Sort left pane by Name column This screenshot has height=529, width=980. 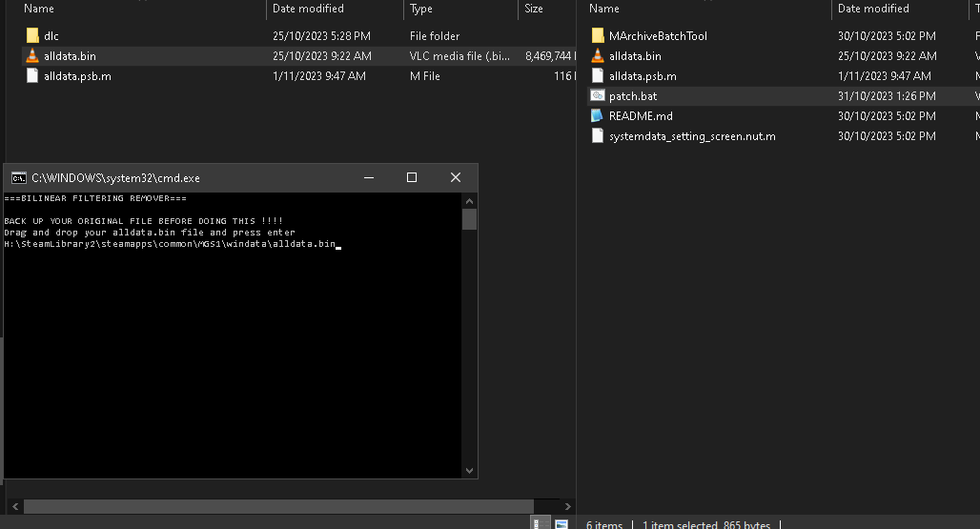[x=39, y=9]
